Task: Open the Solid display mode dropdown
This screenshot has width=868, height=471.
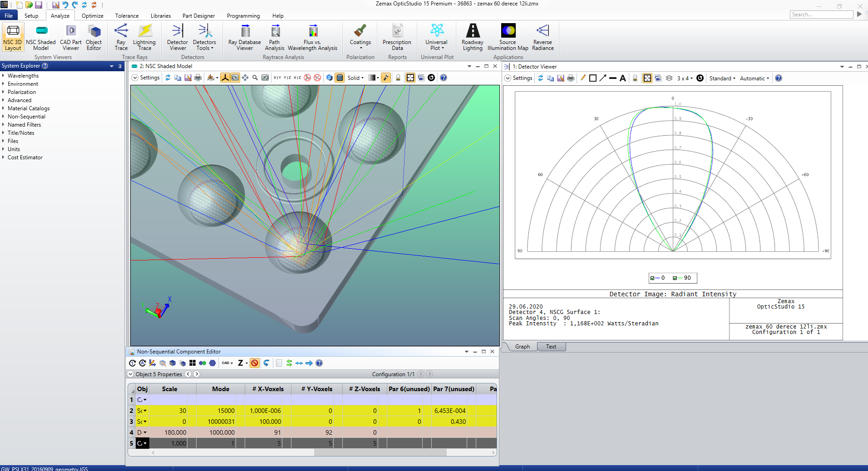Action: point(355,78)
